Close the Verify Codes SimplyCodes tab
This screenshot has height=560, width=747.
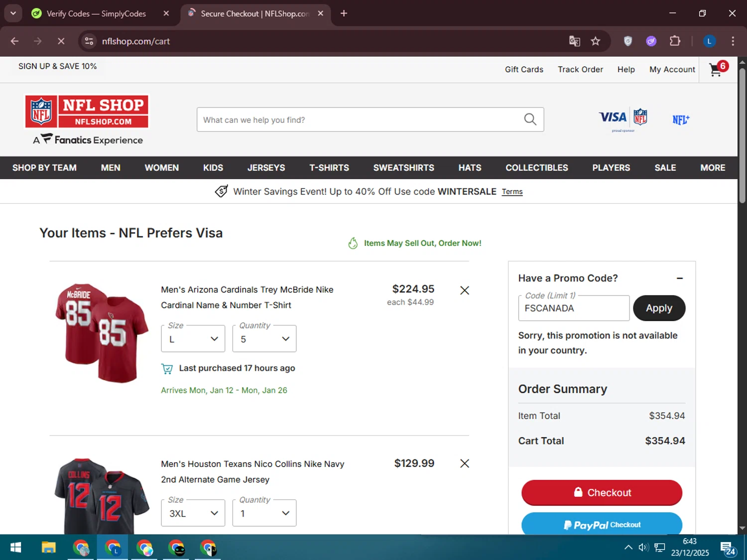tap(166, 13)
